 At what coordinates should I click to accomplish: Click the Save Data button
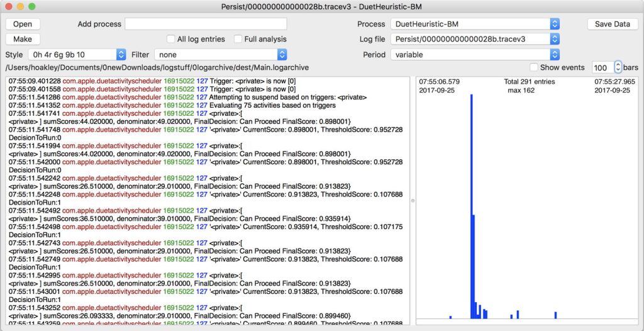pyautogui.click(x=613, y=24)
